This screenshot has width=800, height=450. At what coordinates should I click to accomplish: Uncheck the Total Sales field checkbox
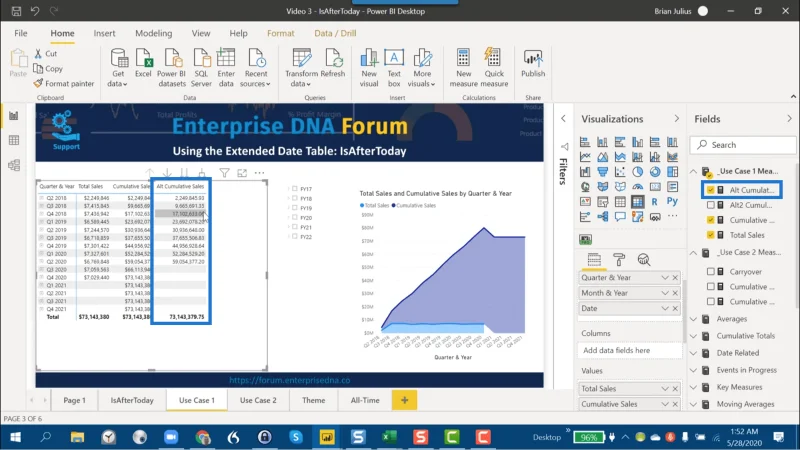point(710,235)
